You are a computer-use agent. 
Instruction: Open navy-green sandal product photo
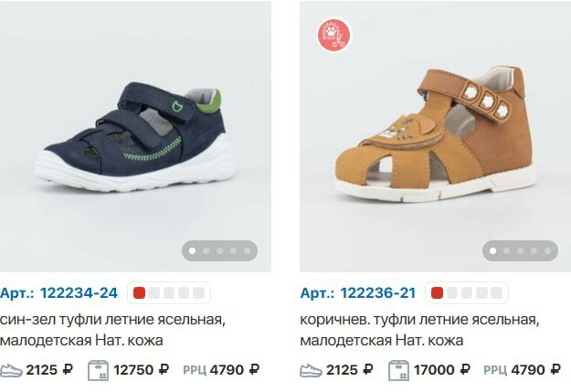pos(135,136)
